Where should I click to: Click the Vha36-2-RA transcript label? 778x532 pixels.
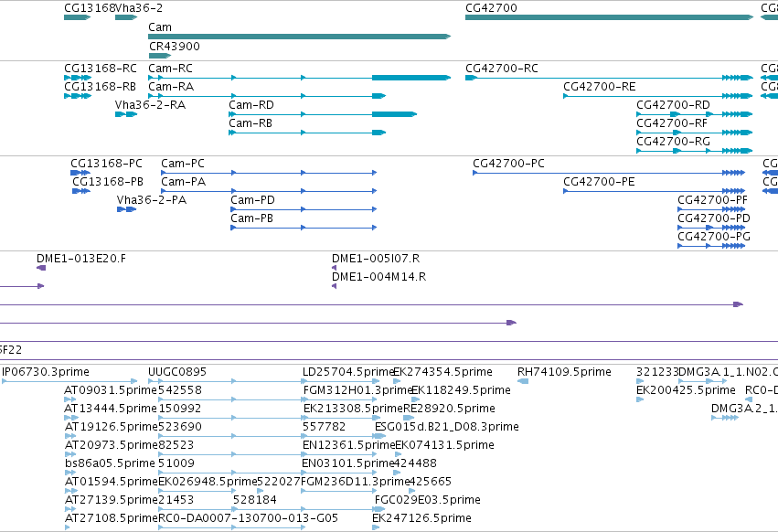(x=150, y=105)
